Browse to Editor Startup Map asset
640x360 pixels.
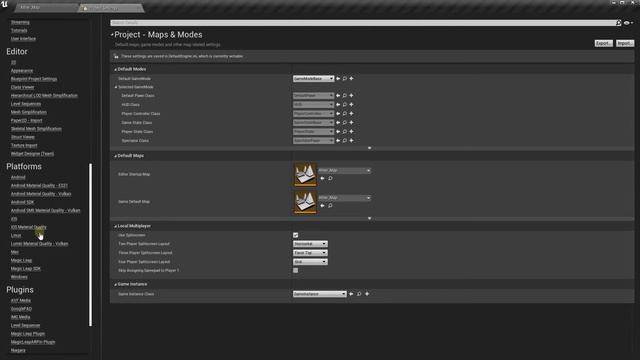[330, 178]
